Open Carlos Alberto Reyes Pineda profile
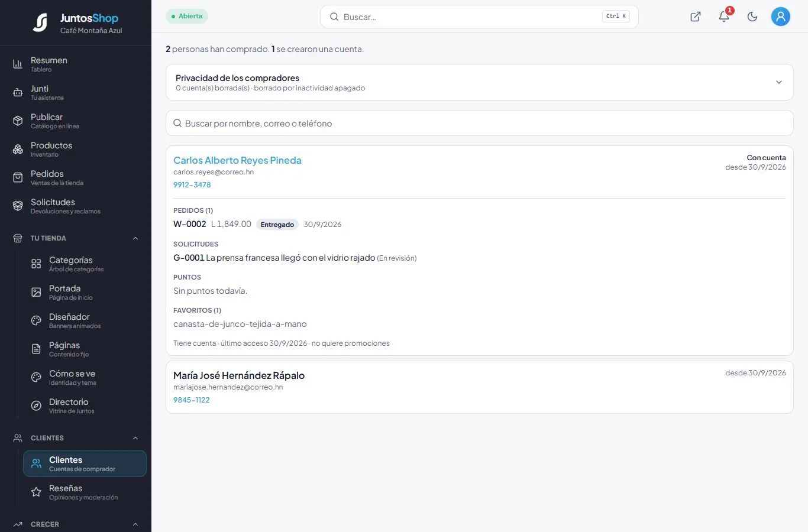808x532 pixels. click(237, 160)
